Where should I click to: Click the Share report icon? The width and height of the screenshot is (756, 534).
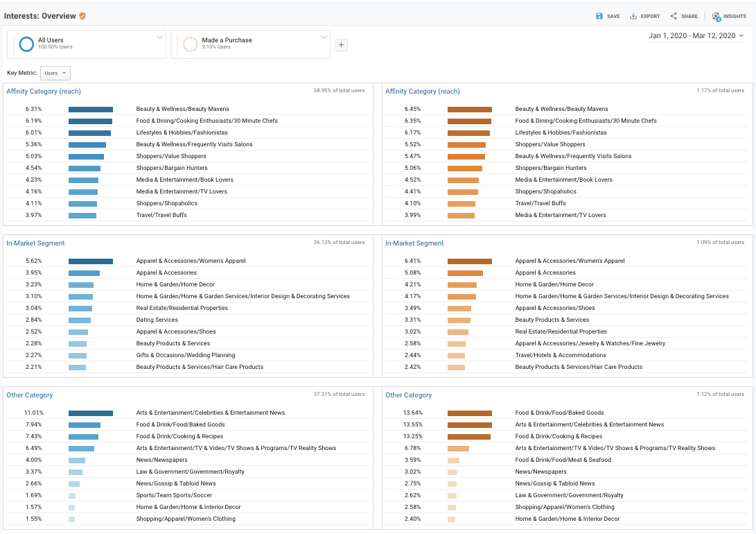(x=674, y=16)
